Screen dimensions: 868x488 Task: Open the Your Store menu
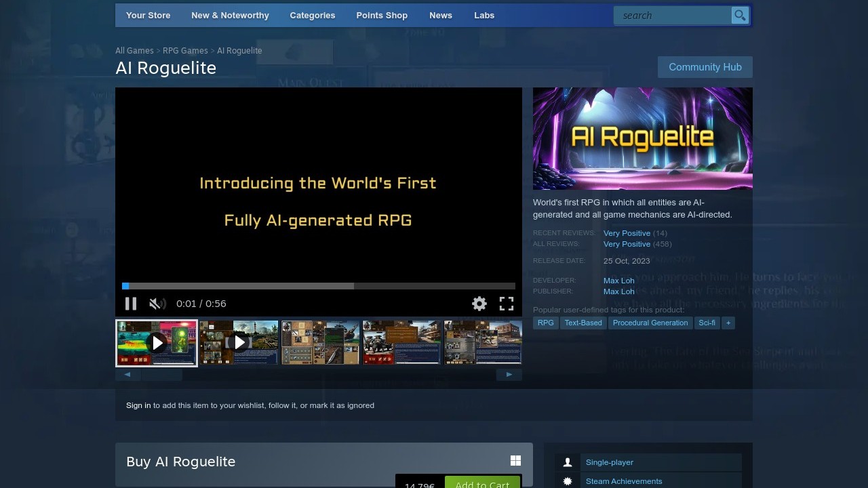coord(148,15)
